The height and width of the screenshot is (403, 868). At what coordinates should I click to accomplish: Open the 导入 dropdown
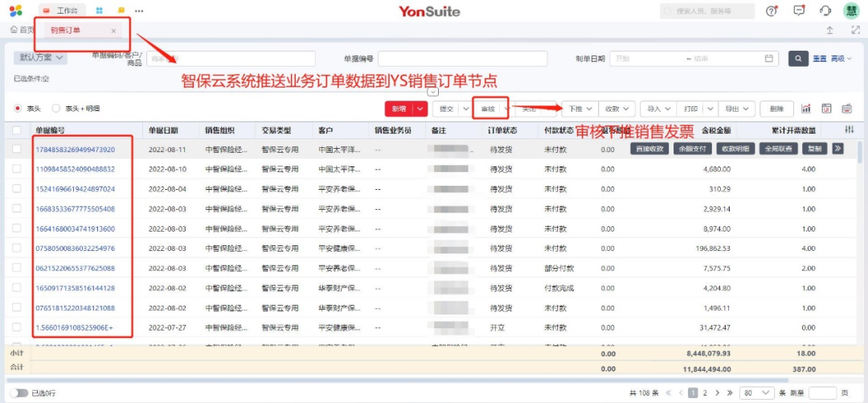(659, 109)
